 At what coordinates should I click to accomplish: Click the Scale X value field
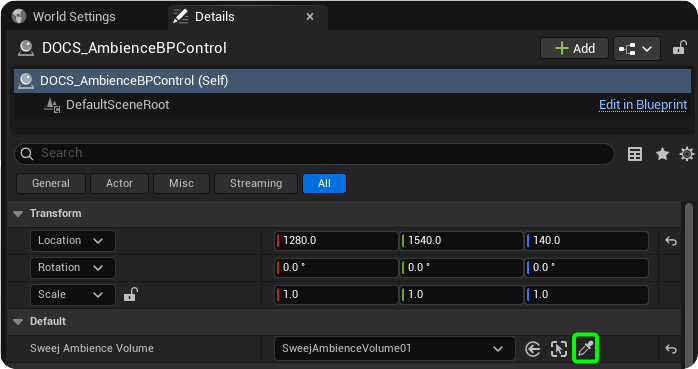(x=336, y=295)
